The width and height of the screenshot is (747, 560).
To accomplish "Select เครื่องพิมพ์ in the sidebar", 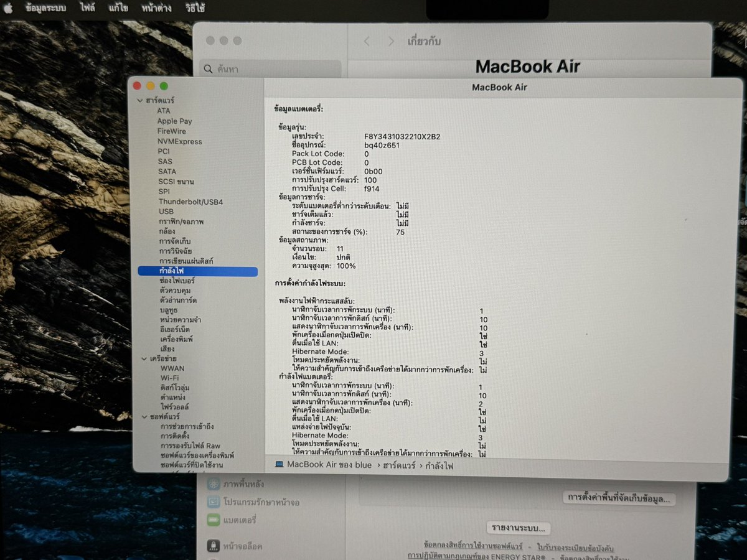I will pos(177,339).
